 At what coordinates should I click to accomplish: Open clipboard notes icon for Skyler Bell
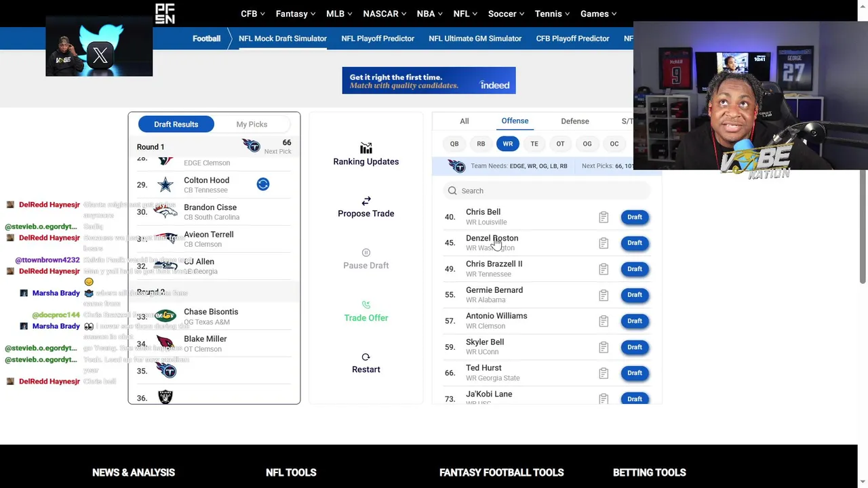point(604,347)
